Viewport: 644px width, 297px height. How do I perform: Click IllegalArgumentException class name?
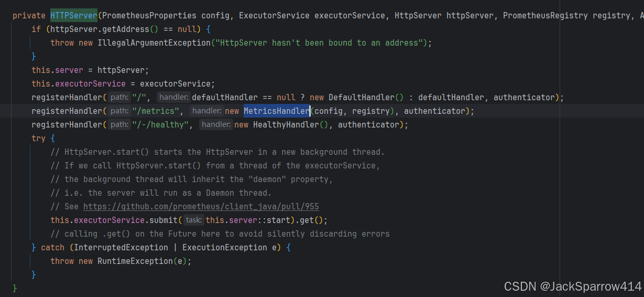[154, 43]
